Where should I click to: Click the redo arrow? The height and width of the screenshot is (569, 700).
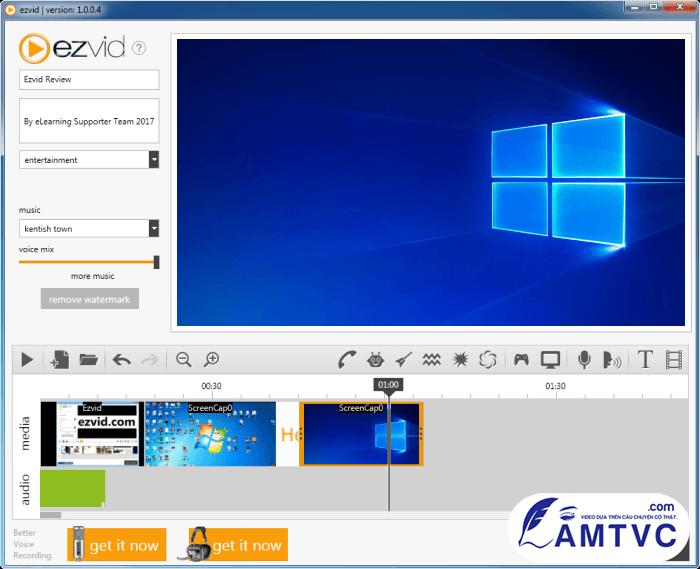click(150, 360)
